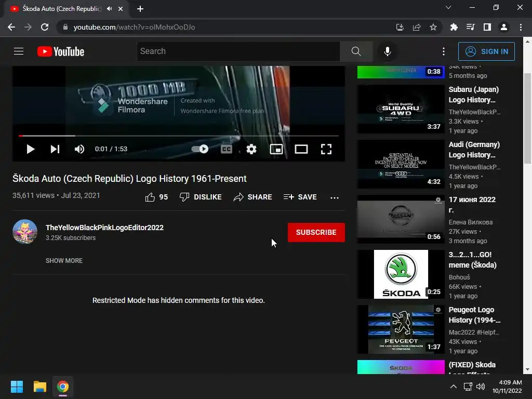Click the video progress bar
Viewport: 532px width, 399px height.
tap(179, 136)
